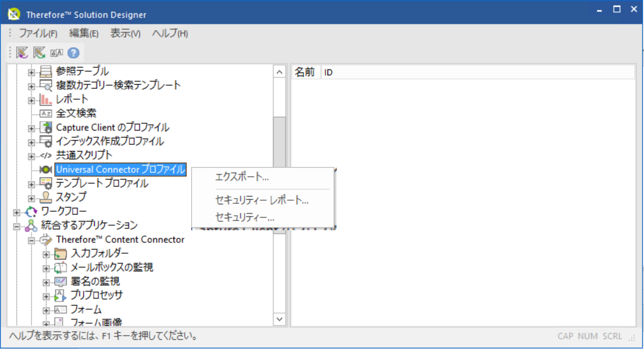Expand the 入力フォルダー node
This screenshot has height=349, width=644.
click(x=46, y=254)
